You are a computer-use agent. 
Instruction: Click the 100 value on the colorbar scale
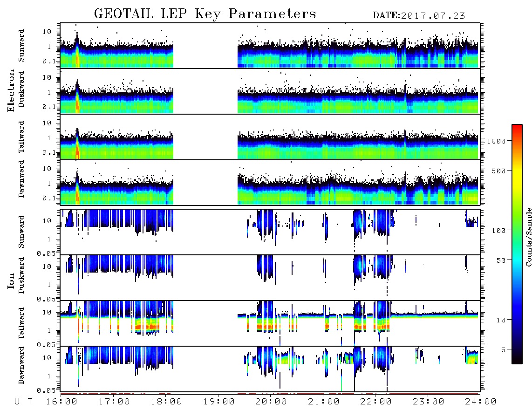click(x=498, y=231)
